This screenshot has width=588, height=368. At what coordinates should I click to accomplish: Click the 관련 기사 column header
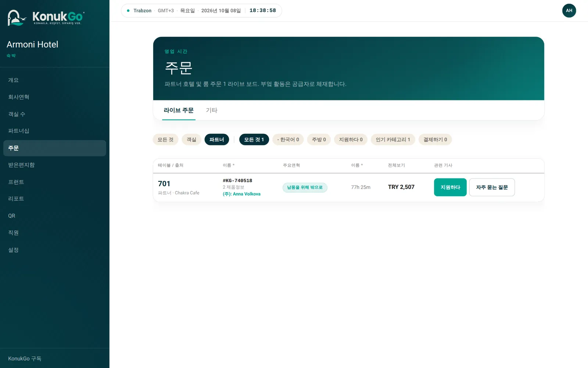click(x=443, y=165)
